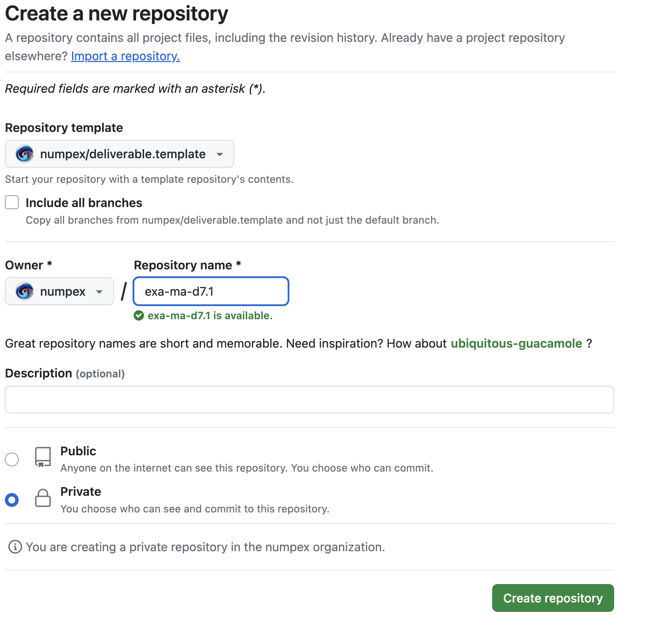
Task: Click 'You choose who can see and commit' description
Action: [x=195, y=509]
